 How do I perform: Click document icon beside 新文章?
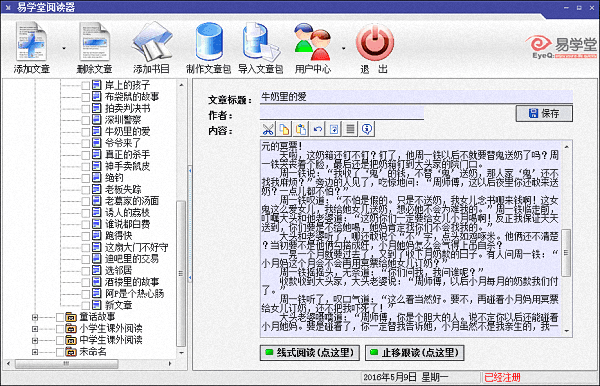pyautogui.click(x=96, y=305)
